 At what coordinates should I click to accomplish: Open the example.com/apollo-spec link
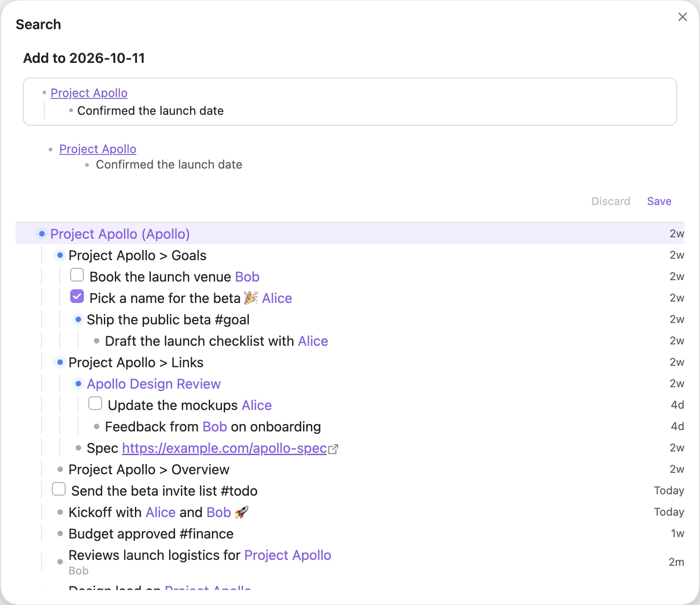(x=224, y=448)
